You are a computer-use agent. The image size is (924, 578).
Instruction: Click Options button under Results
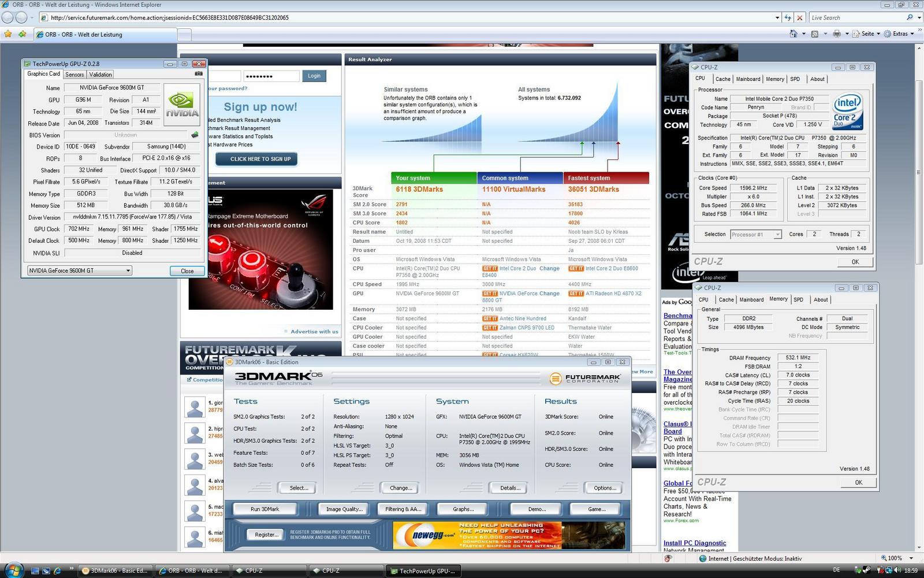pyautogui.click(x=605, y=488)
